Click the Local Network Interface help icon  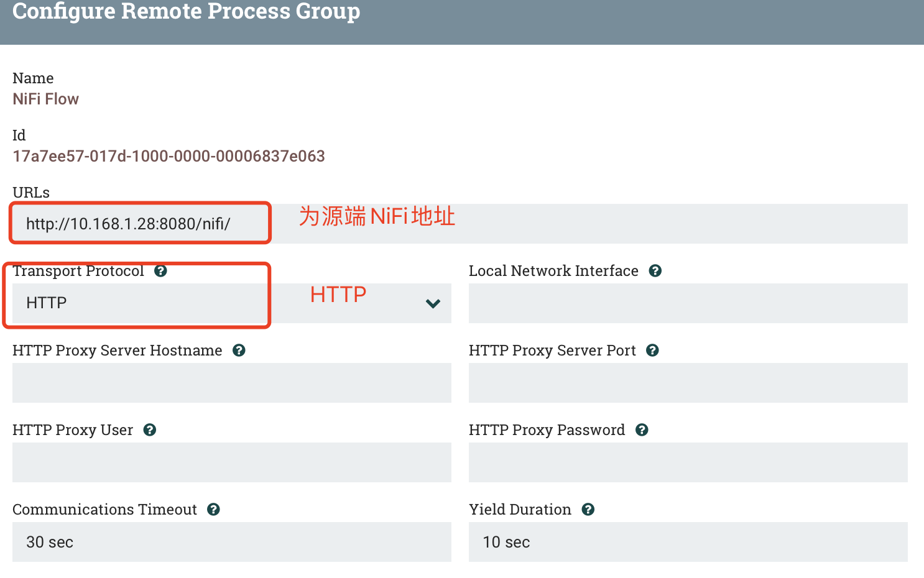(655, 271)
